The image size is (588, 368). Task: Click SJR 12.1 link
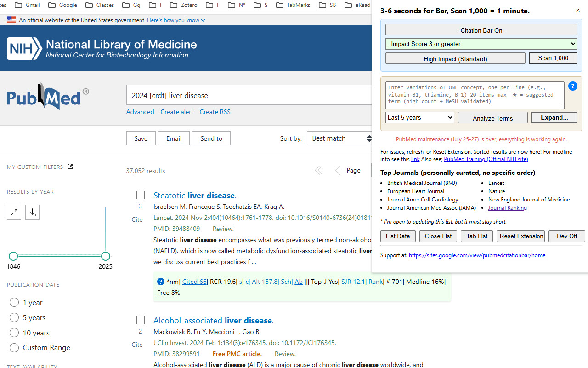(353, 282)
